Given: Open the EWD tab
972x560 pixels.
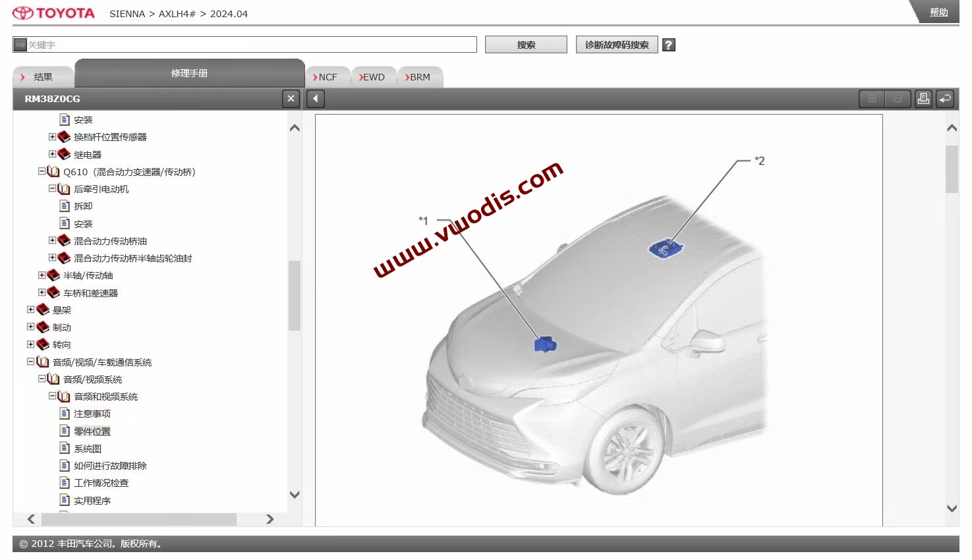Looking at the screenshot, I should click(x=372, y=77).
